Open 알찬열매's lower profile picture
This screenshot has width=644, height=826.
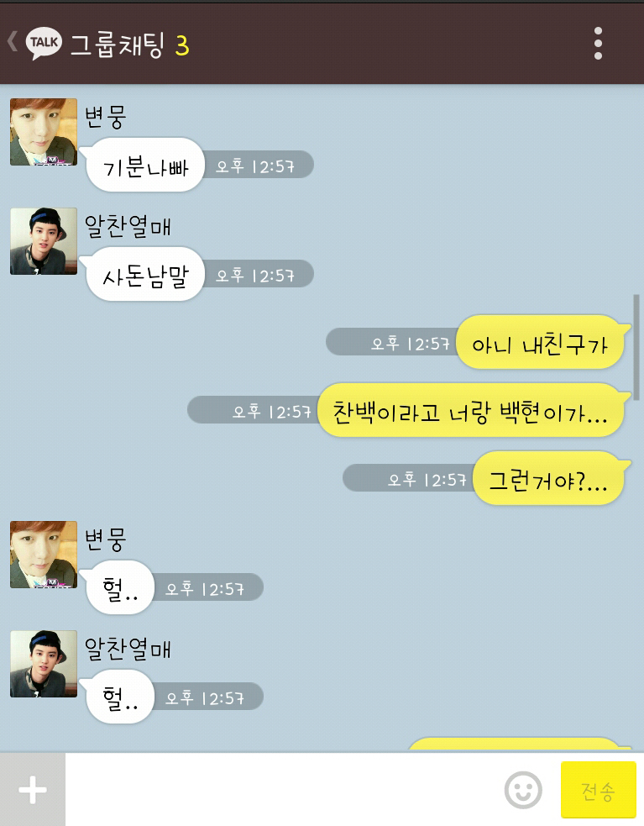(x=44, y=664)
